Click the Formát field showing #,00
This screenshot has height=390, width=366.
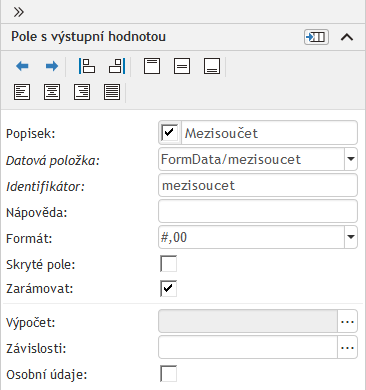(251, 237)
